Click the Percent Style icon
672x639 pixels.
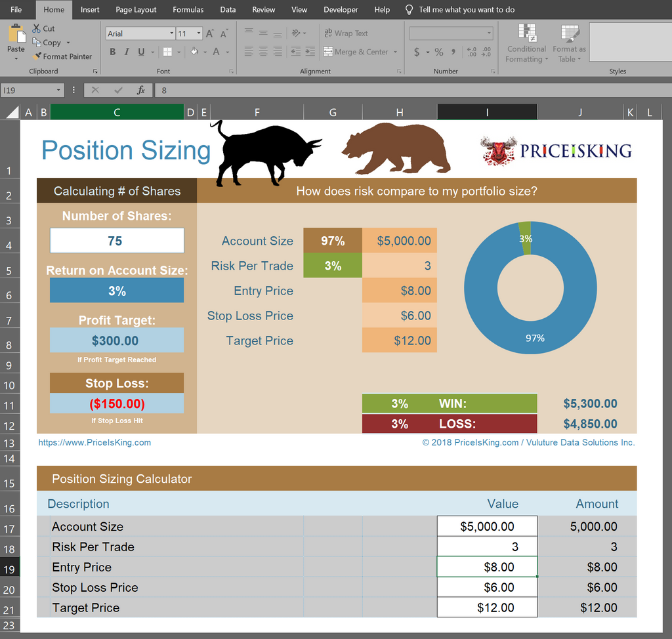click(x=439, y=52)
